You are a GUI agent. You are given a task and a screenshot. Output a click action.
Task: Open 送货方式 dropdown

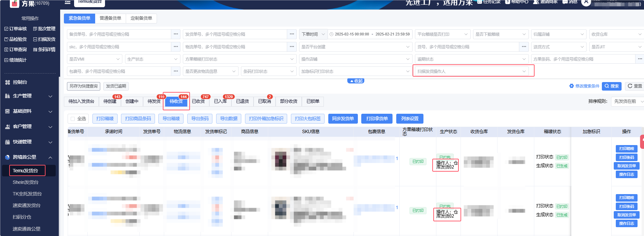pos(559,47)
